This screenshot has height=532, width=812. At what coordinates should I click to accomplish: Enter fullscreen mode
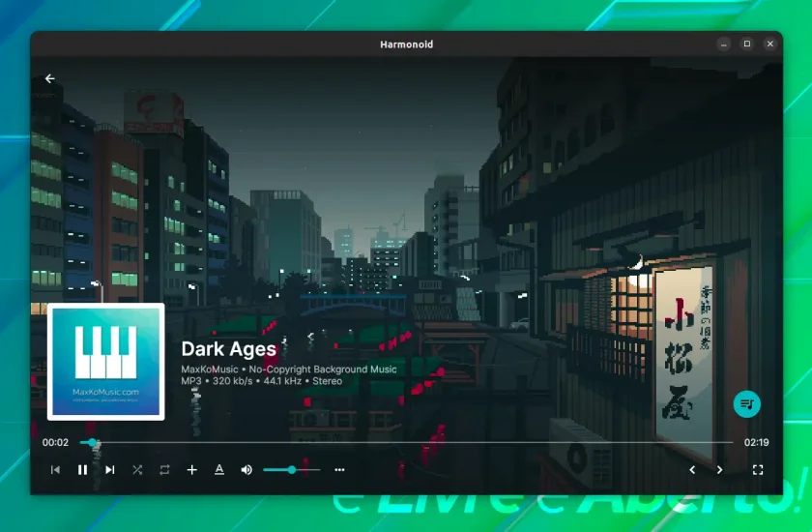[x=758, y=470]
